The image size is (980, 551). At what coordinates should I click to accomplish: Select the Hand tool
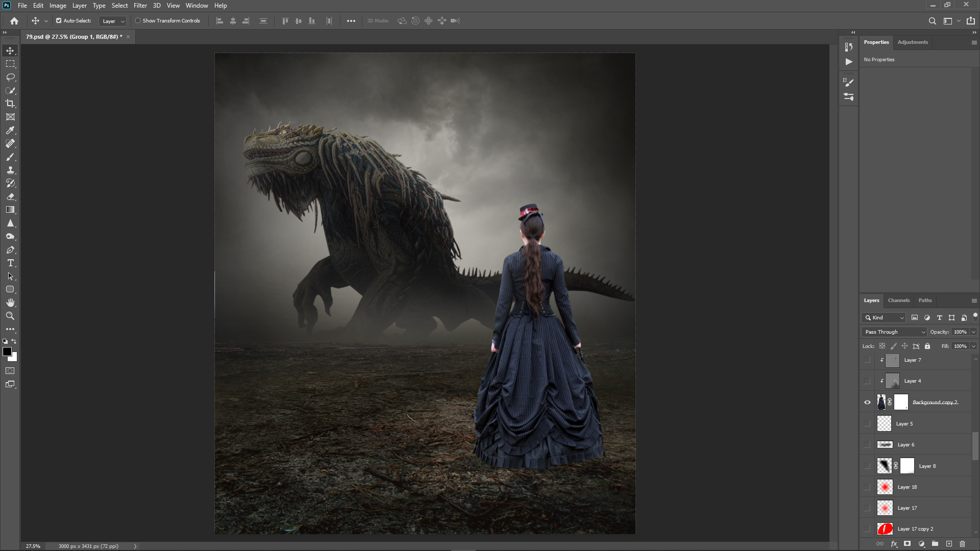[x=10, y=303]
